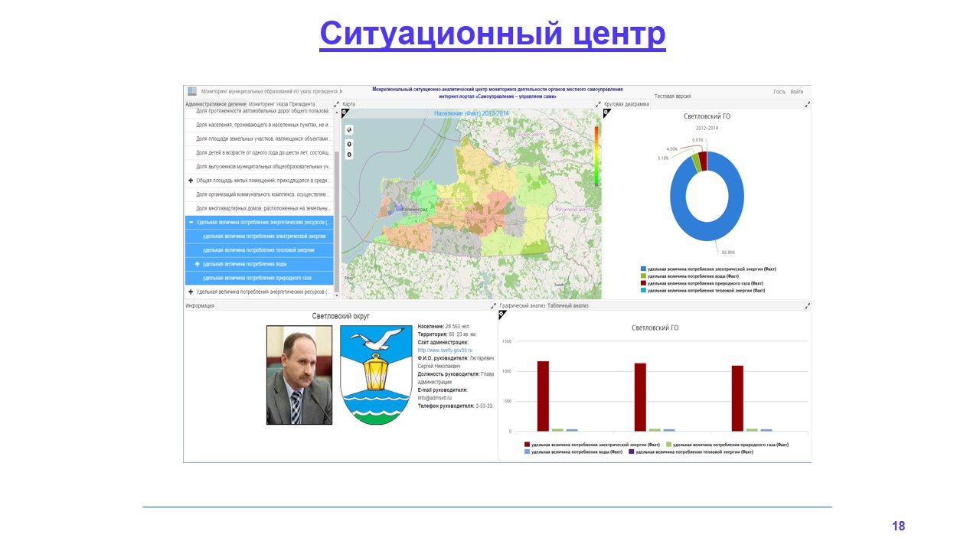
Task: Select 'Доля населения, проживающего в населенных пунктах' row
Action: click(x=260, y=125)
